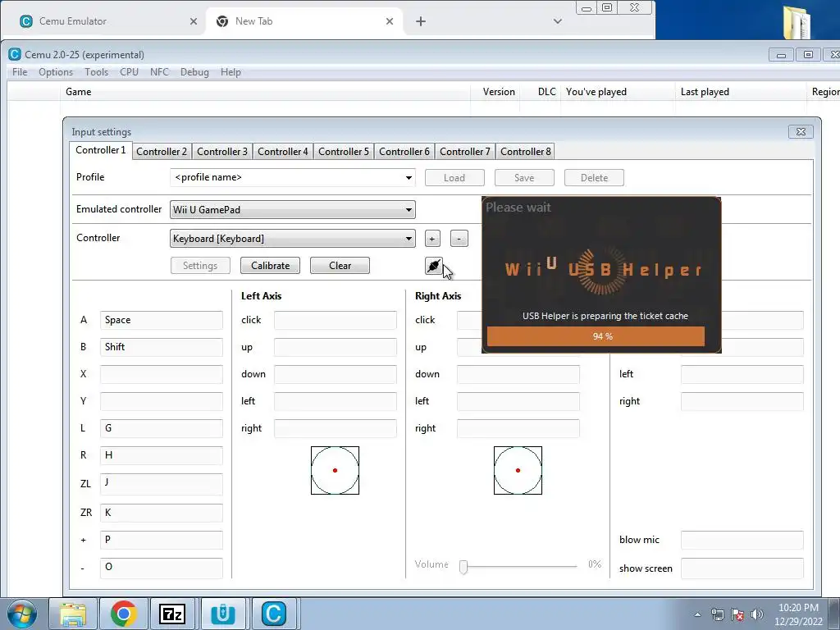Image resolution: width=840 pixels, height=630 pixels.
Task: Click the Left Axis stick preview circle
Action: pyautogui.click(x=335, y=470)
